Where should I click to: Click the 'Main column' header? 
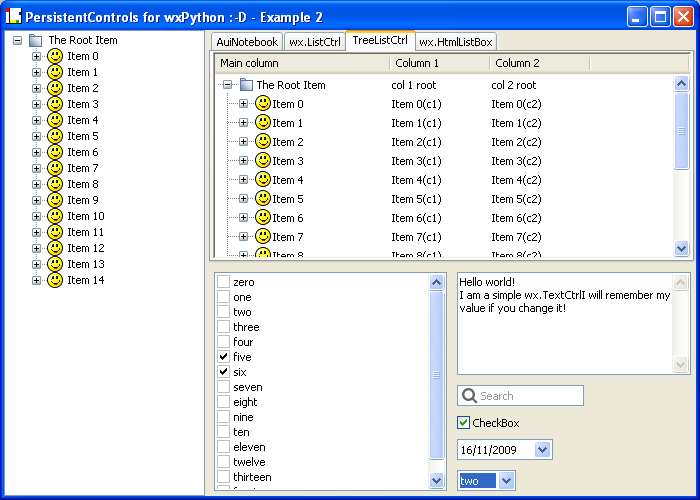300,63
